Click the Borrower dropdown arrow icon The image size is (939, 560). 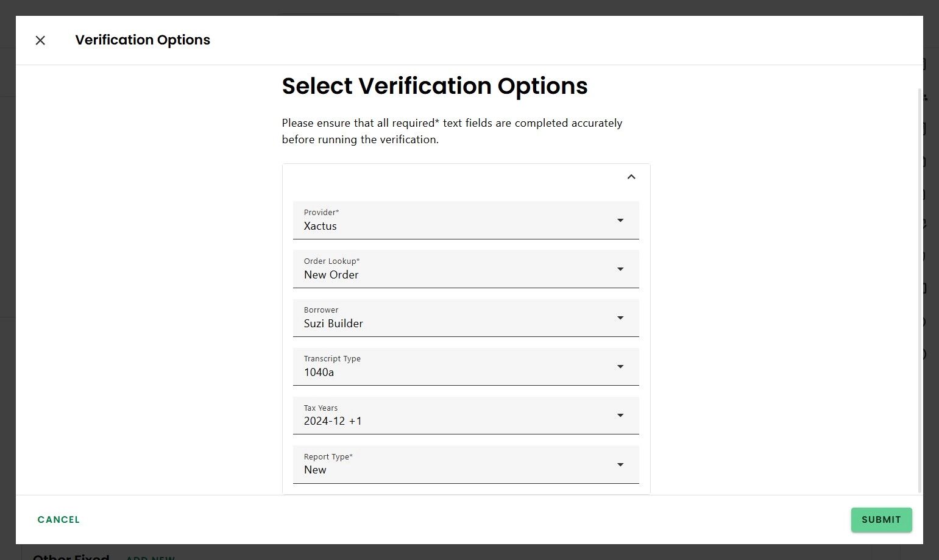pos(620,317)
